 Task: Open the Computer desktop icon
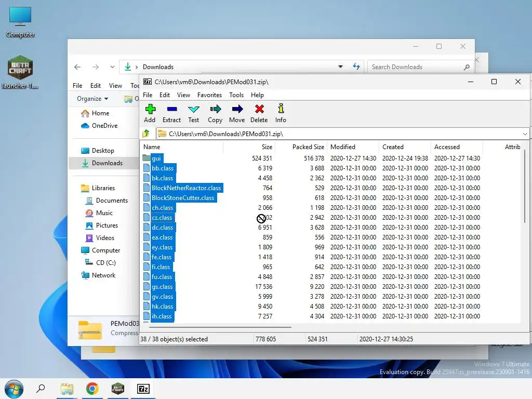point(20,22)
